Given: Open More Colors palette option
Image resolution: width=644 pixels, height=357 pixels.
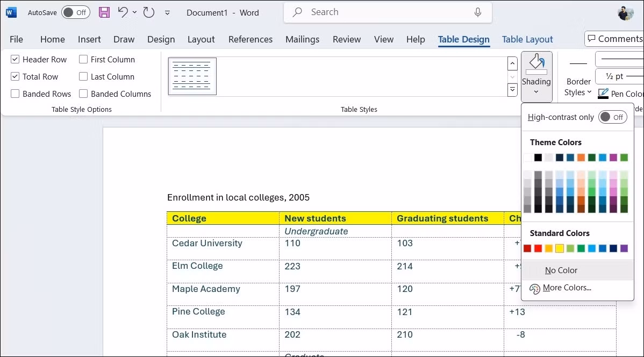Looking at the screenshot, I should pos(567,288).
